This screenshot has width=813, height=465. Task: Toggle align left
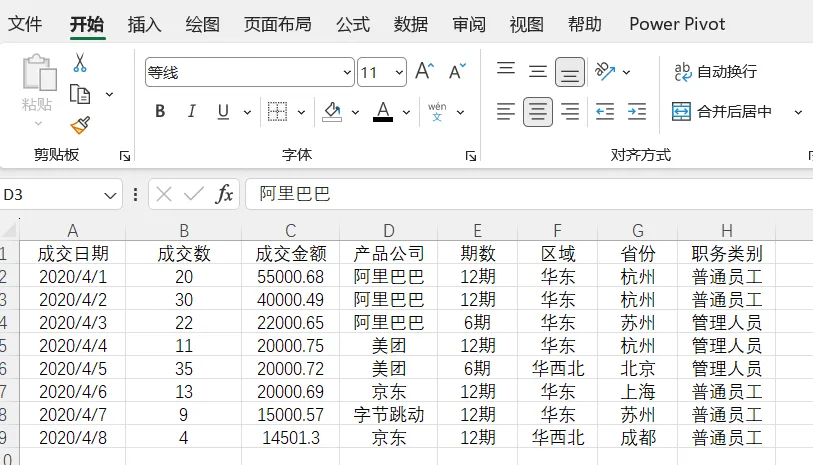click(506, 111)
